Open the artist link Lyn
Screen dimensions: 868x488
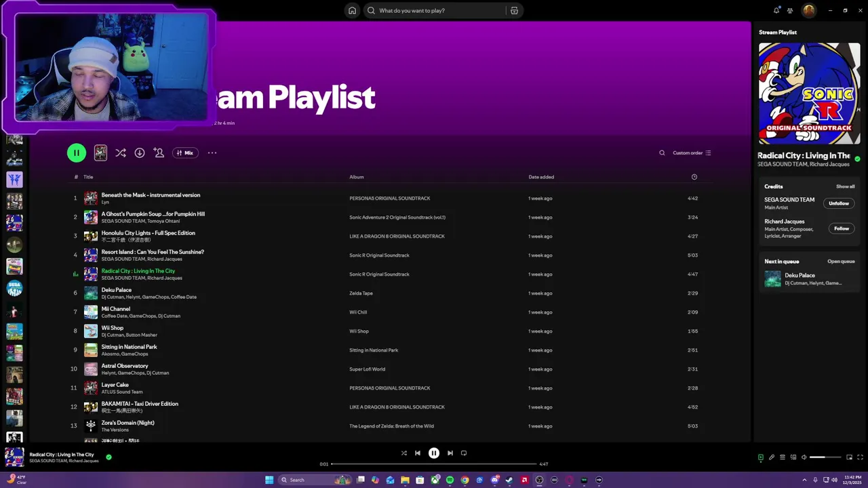click(105, 202)
